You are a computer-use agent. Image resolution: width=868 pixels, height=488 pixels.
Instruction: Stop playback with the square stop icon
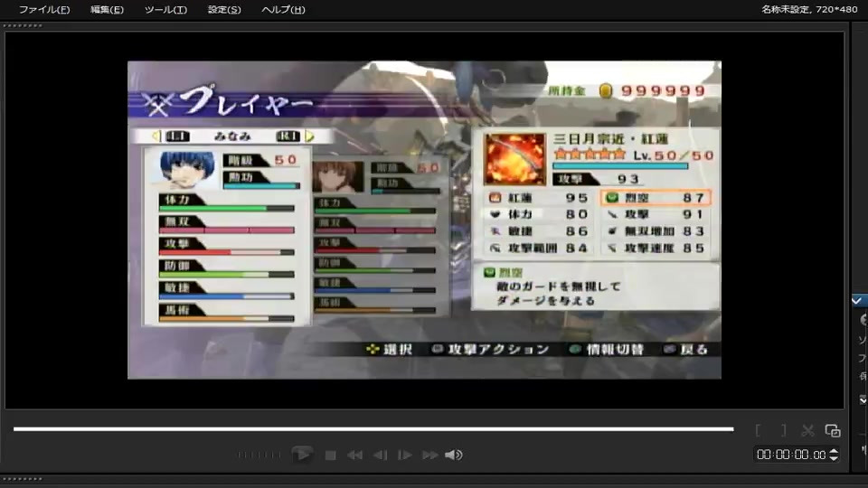[x=331, y=455]
